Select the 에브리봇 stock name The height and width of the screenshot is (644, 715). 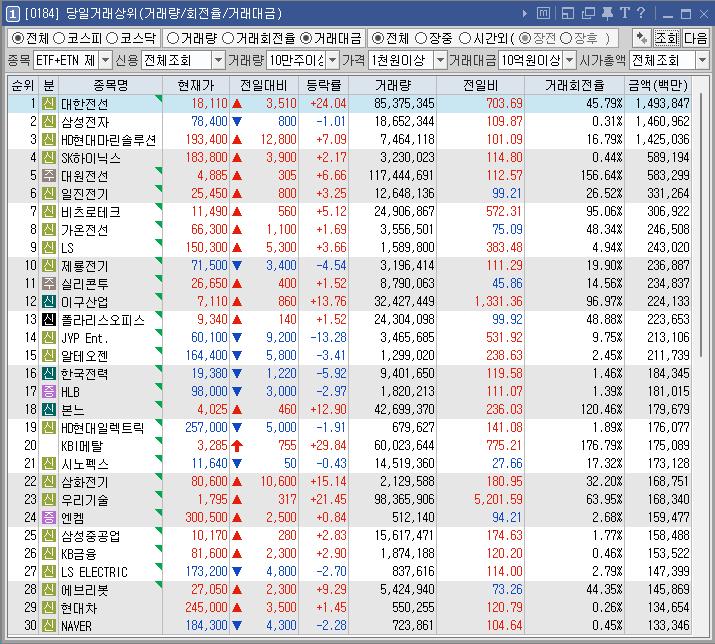pyautogui.click(x=85, y=590)
